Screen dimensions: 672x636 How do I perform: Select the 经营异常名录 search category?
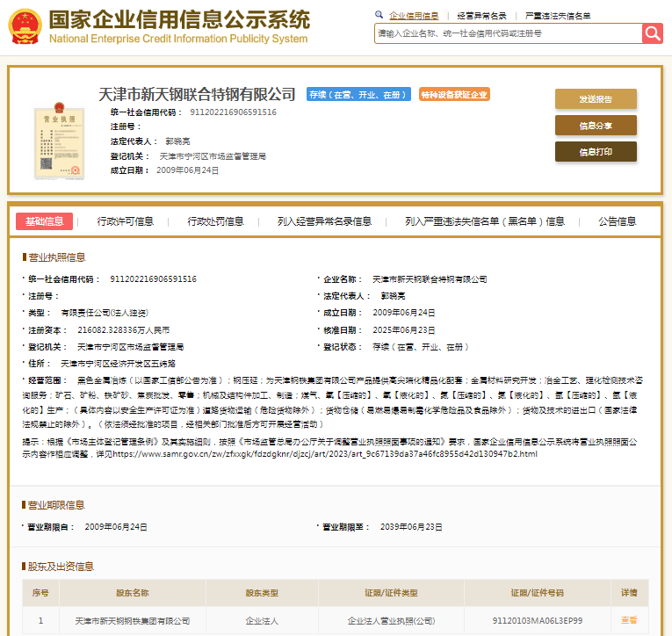coord(482,16)
